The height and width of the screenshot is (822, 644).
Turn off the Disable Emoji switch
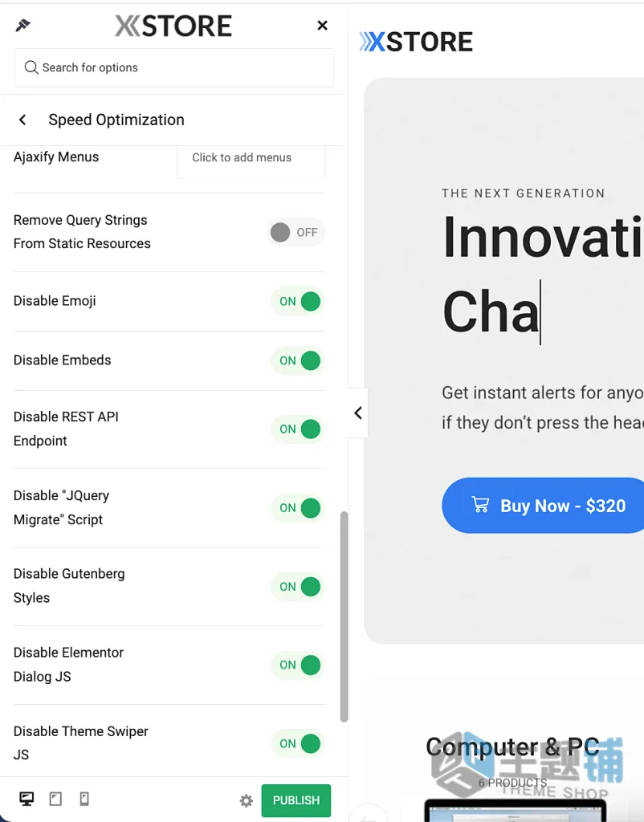(x=298, y=302)
